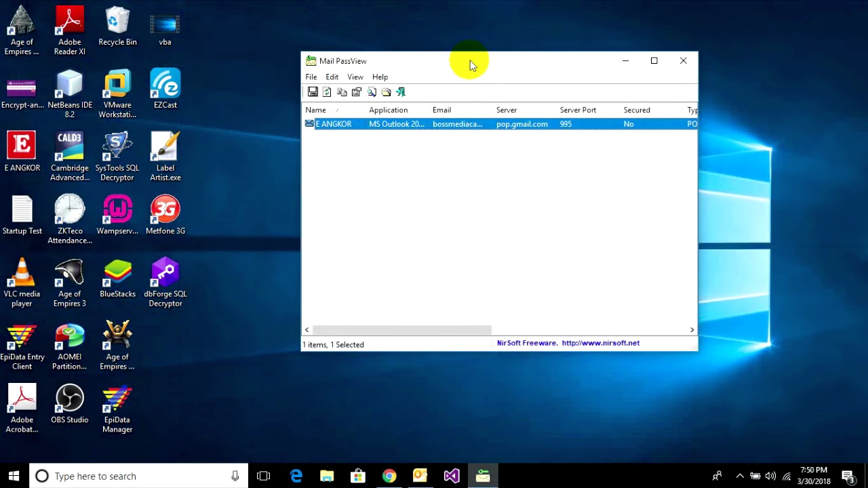Image resolution: width=868 pixels, height=488 pixels.
Task: Select the AOMEI Partition desktop icon
Action: coord(70,346)
